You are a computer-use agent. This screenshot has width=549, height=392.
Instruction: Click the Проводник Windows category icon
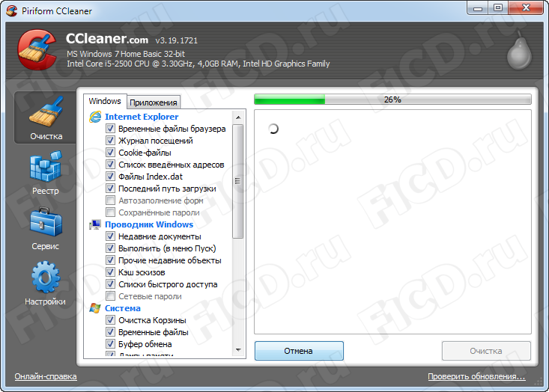coord(95,224)
